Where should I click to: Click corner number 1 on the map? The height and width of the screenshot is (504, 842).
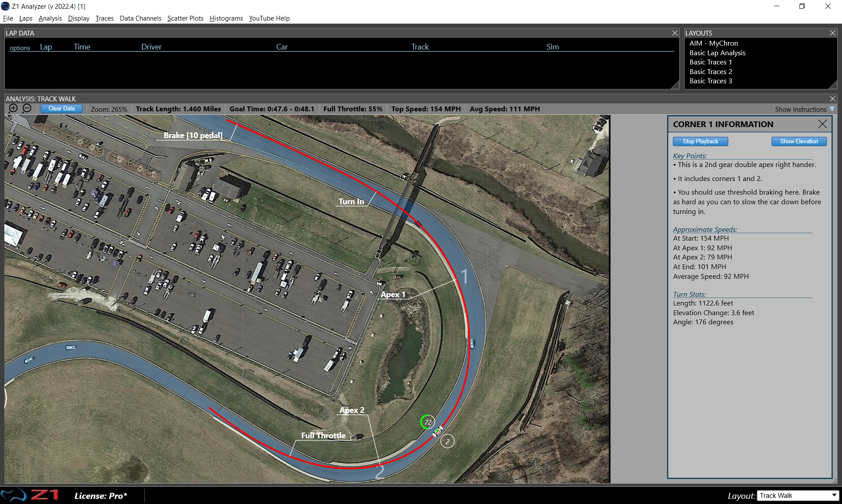tap(464, 277)
